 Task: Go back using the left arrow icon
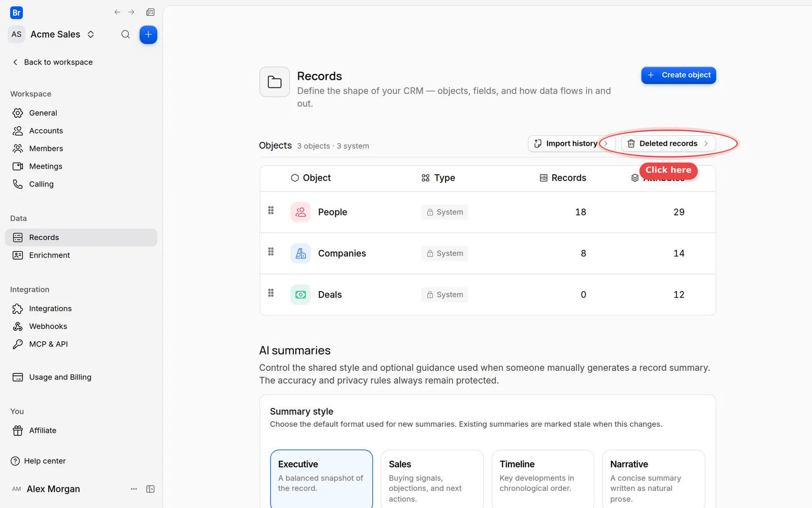tap(117, 12)
